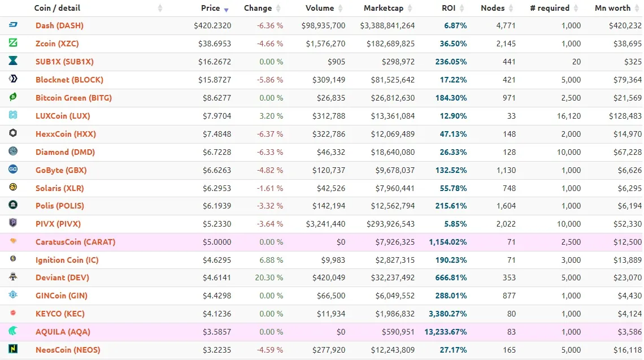Open Polis (POLIS) coin details
This screenshot has width=644, height=360.
point(60,206)
